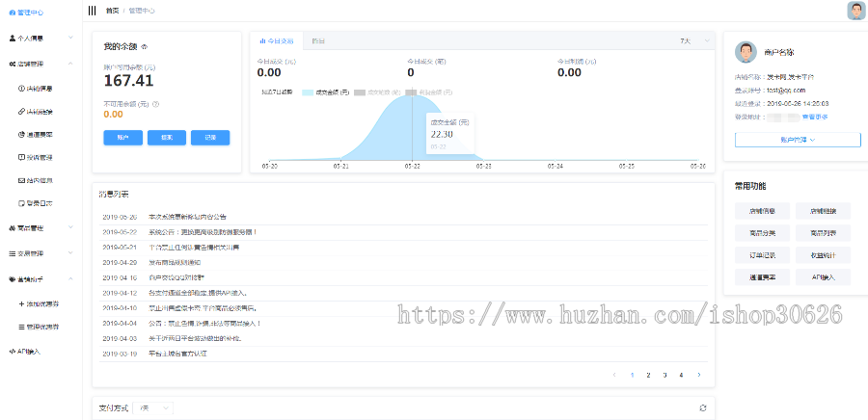Image resolution: width=868 pixels, height=420 pixels.
Task: Collapse the sidebar with the hamburger icon
Action: [92, 11]
